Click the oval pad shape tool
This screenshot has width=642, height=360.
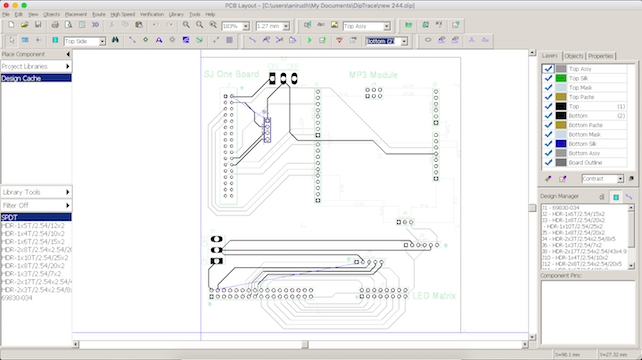[x=428, y=40]
